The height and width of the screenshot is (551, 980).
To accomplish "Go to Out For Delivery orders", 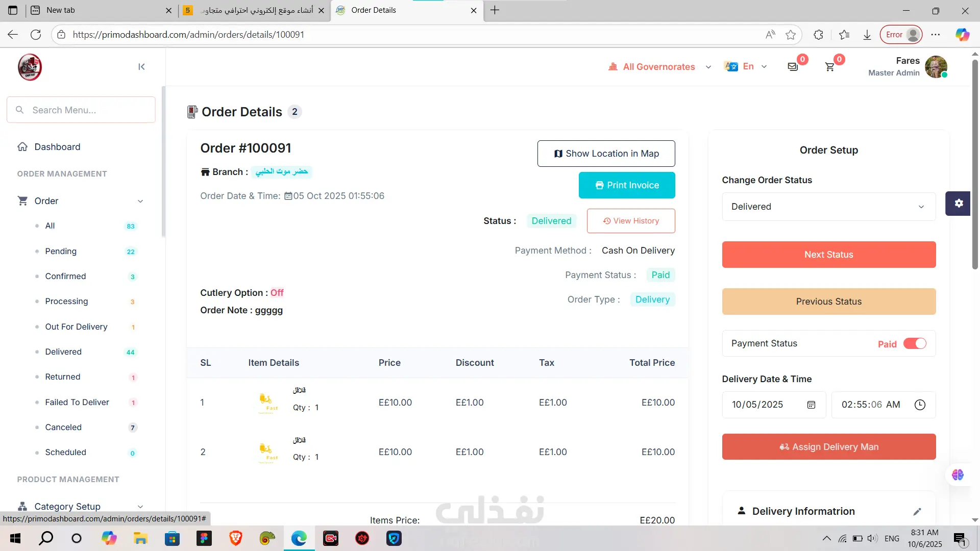I will pyautogui.click(x=76, y=327).
